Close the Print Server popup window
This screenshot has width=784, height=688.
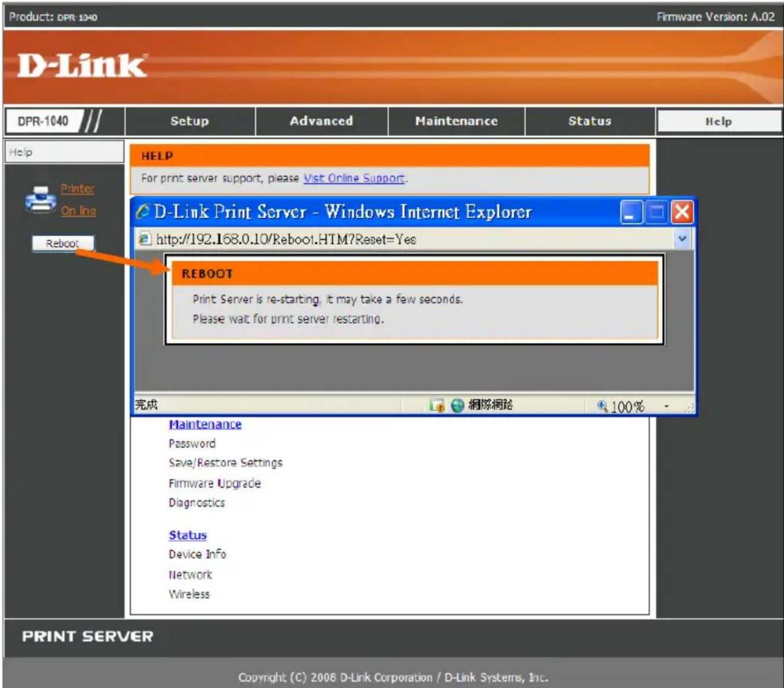(682, 212)
